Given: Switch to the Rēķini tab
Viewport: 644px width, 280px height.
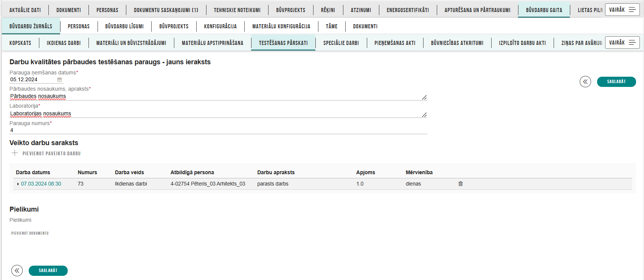Looking at the screenshot, I should tap(328, 10).
